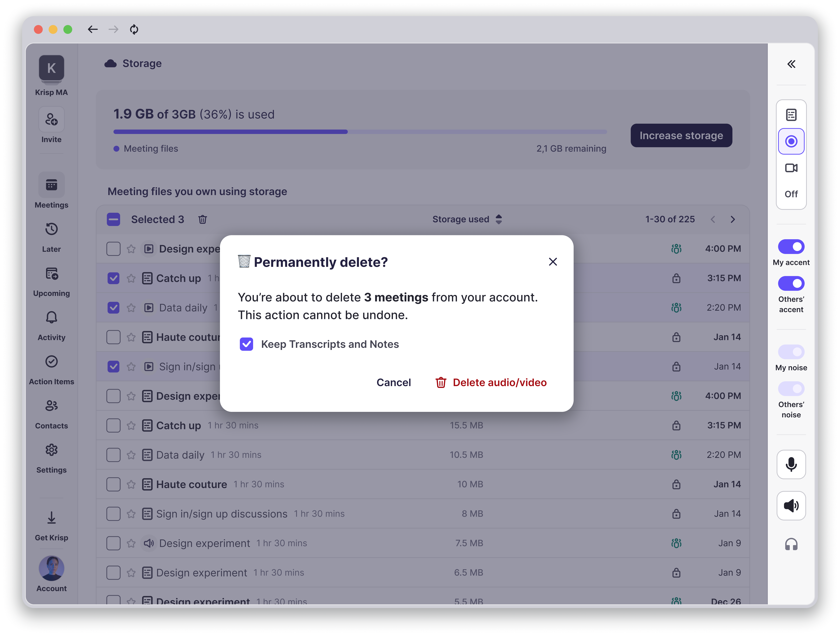Click Delete audio/video button
Image resolution: width=840 pixels, height=636 pixels.
point(491,383)
